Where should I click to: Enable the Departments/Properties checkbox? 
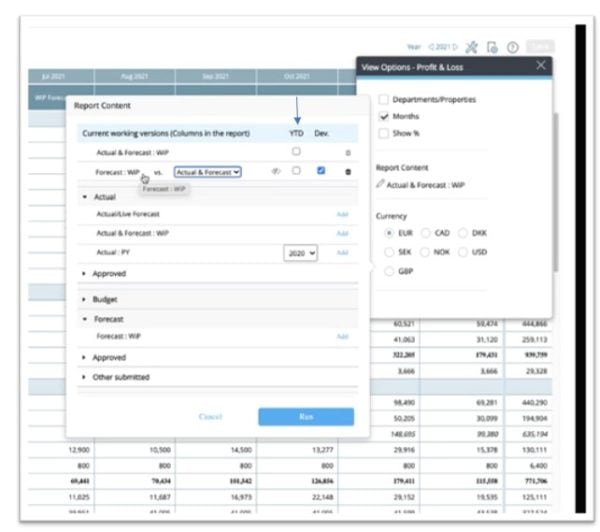[384, 99]
